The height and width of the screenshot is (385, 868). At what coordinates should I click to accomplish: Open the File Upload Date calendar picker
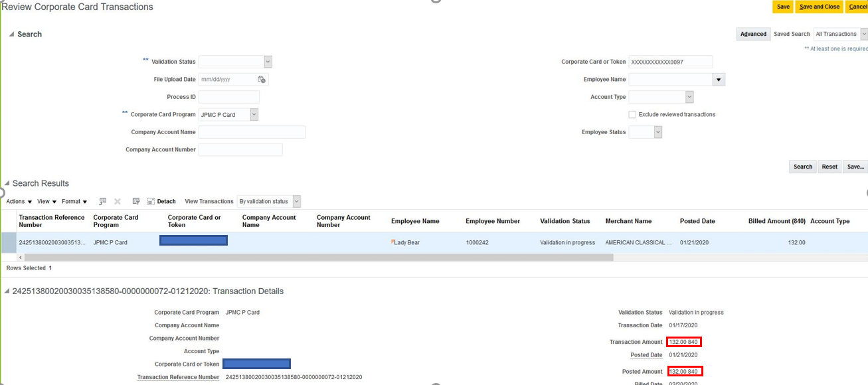coord(260,79)
